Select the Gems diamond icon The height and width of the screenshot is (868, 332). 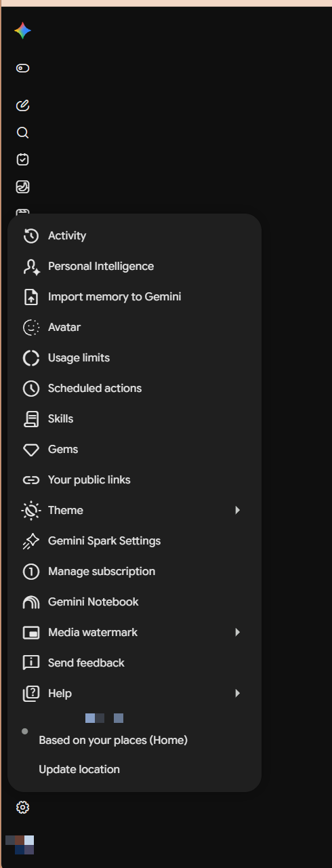(31, 450)
